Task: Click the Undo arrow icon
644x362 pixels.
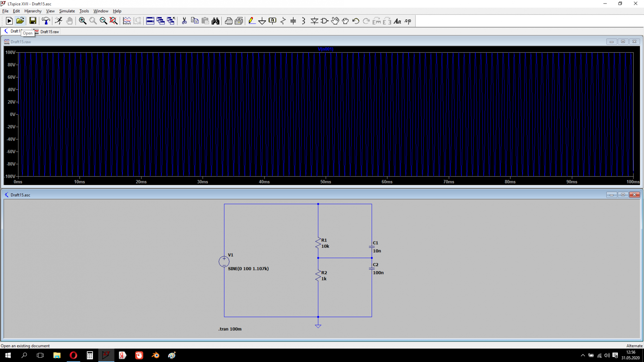Action: [x=356, y=21]
